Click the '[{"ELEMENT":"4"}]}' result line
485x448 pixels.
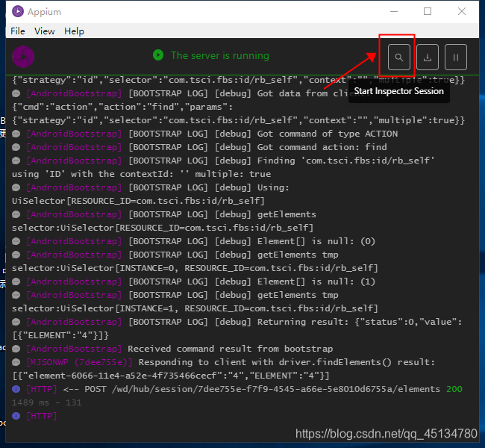coord(60,335)
